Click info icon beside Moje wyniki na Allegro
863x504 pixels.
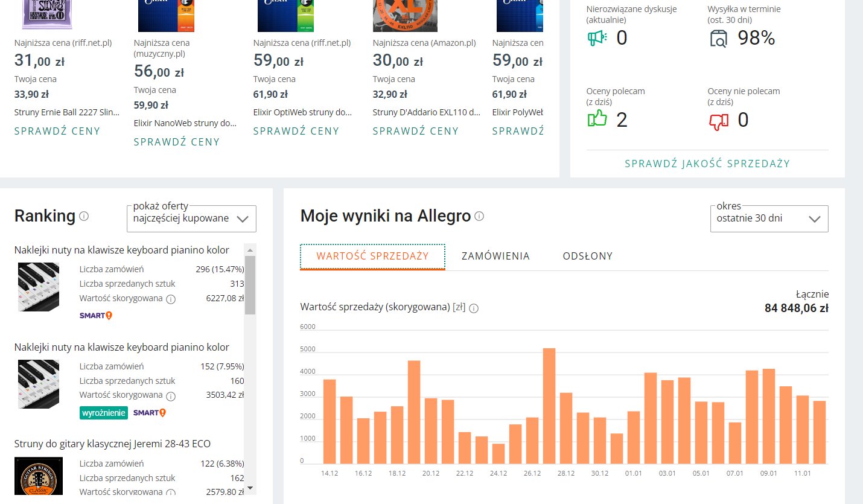click(x=479, y=216)
